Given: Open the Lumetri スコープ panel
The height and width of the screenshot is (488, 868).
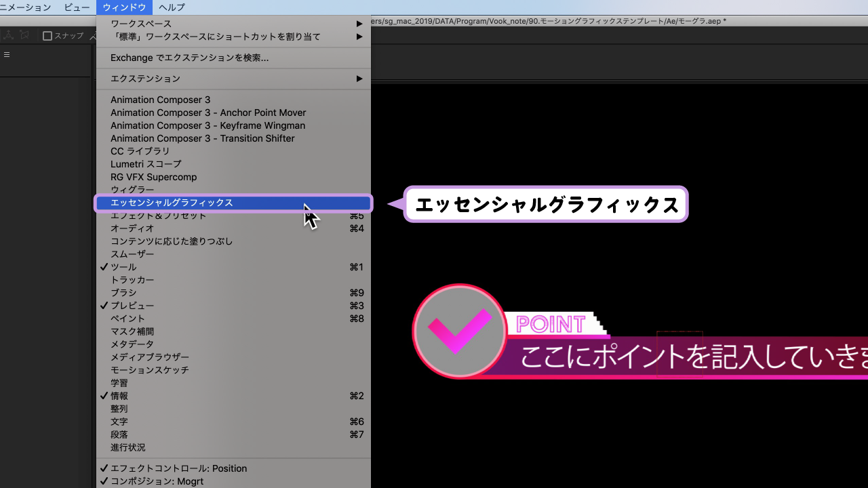Looking at the screenshot, I should (x=146, y=164).
